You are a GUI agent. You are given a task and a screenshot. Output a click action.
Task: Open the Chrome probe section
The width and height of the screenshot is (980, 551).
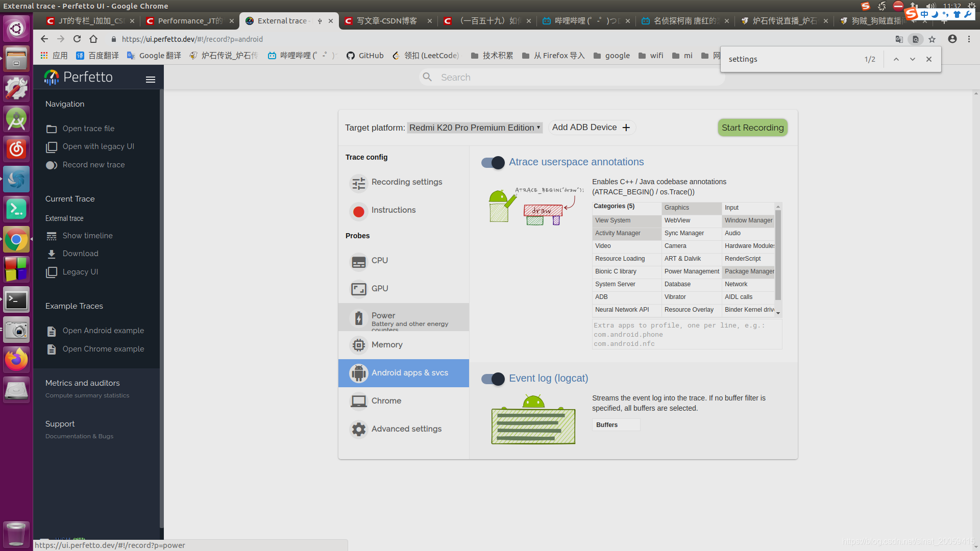[386, 401]
